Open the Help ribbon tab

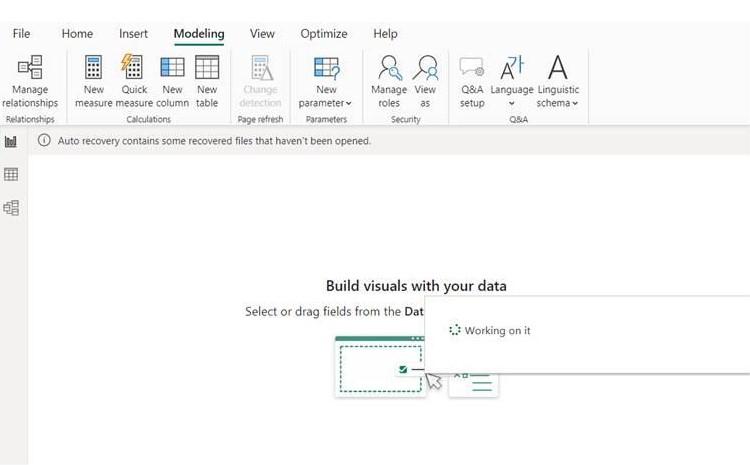tap(385, 33)
